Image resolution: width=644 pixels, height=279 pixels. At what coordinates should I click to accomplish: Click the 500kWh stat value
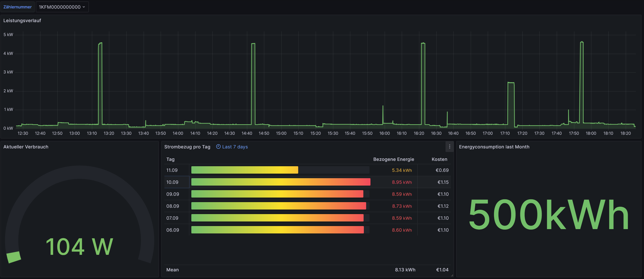coord(549,214)
